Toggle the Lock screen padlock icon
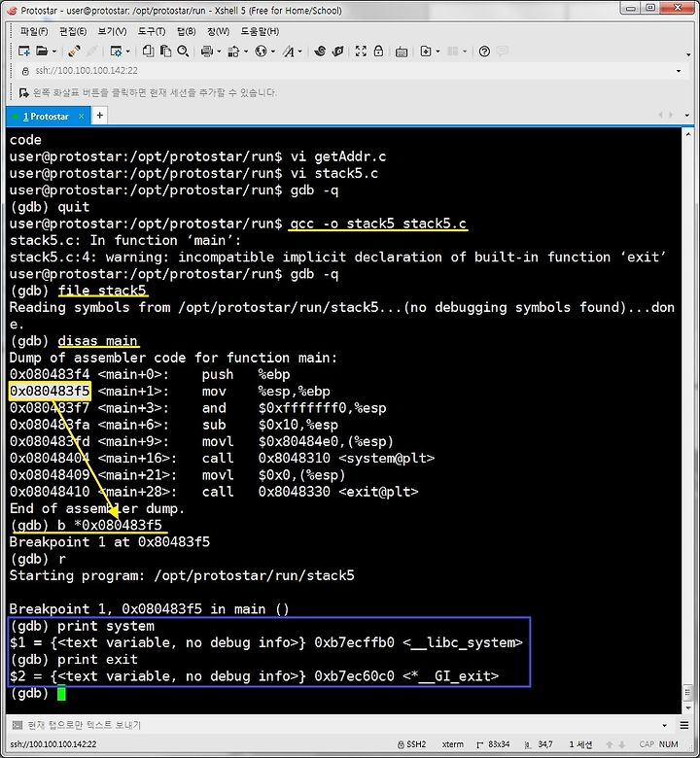Screen dimensions: 700x758 coord(379,51)
